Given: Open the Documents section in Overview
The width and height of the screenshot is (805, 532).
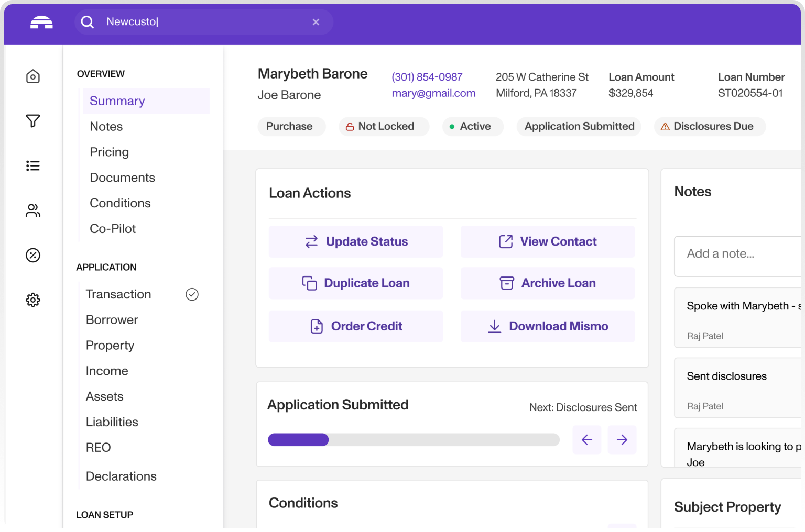Looking at the screenshot, I should point(122,178).
